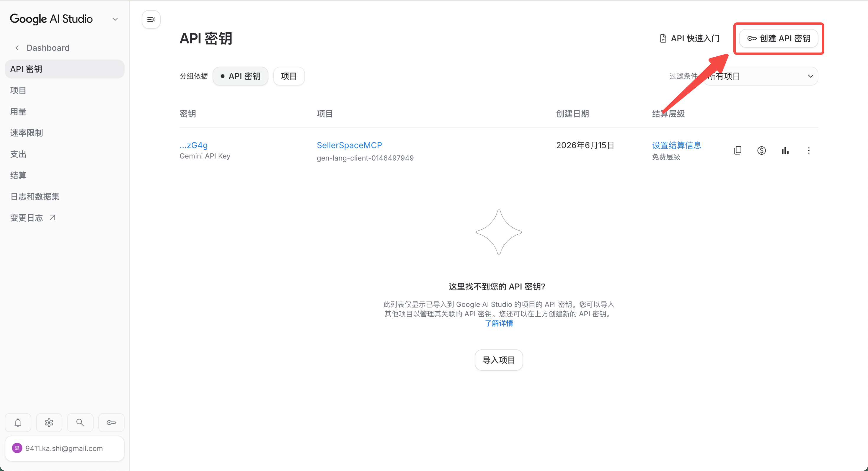Open API 快速入门 guide
This screenshot has height=471, width=868.
689,38
